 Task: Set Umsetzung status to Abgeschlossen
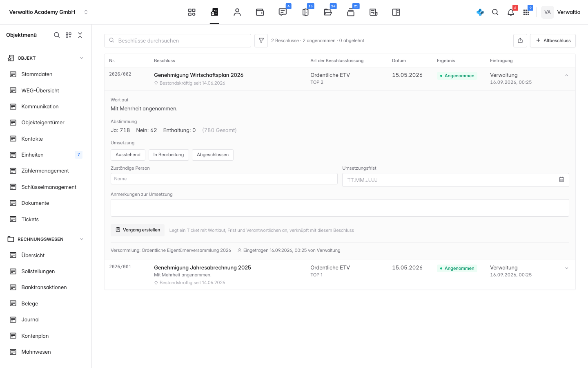213,155
